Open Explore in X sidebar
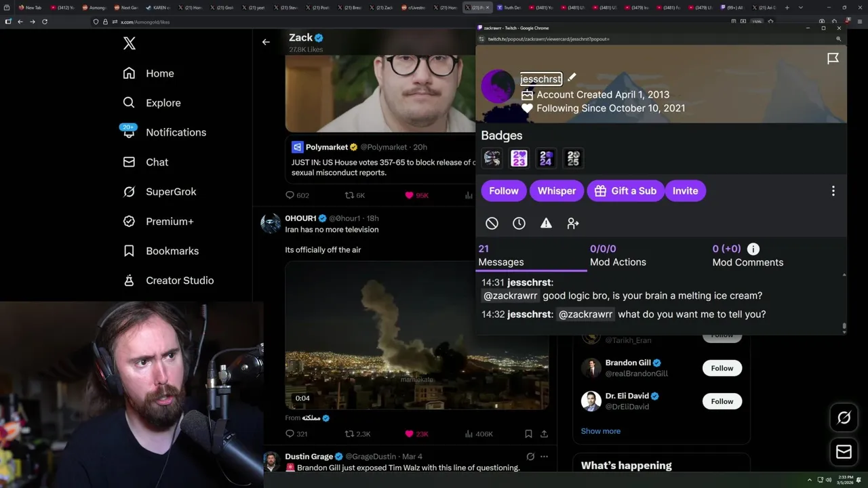Viewport: 868px width, 488px height. (x=152, y=103)
